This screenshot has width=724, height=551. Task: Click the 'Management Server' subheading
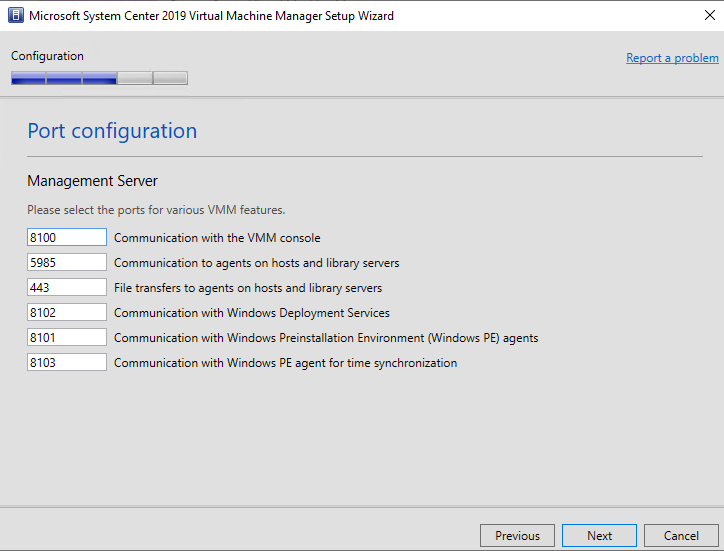click(92, 181)
